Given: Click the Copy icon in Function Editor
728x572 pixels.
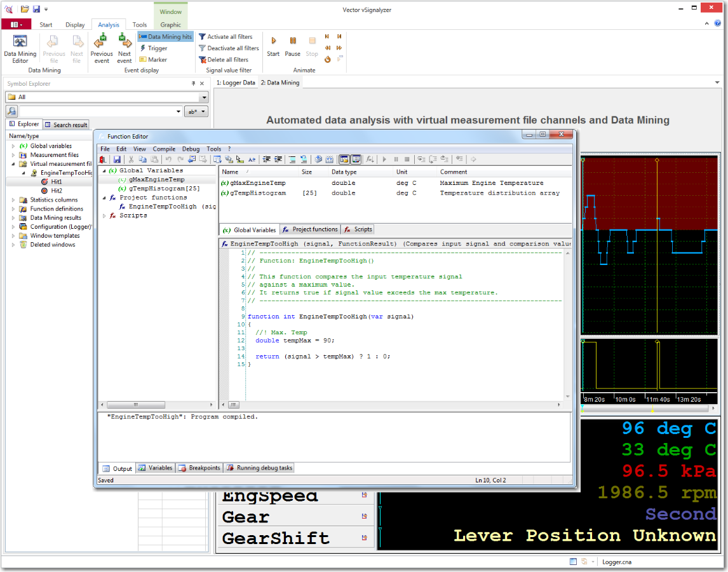Looking at the screenshot, I should [142, 160].
